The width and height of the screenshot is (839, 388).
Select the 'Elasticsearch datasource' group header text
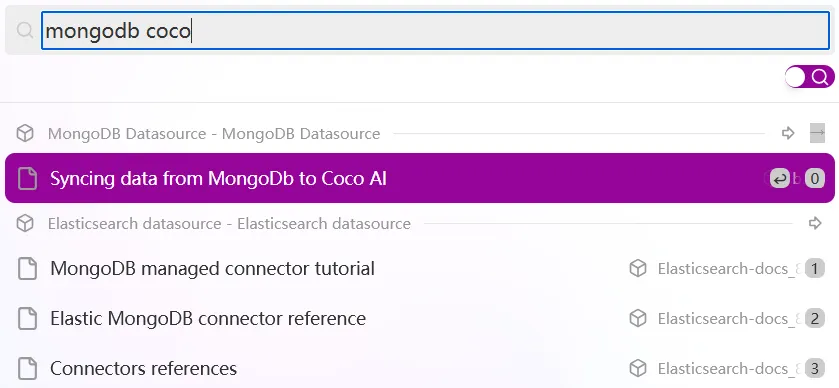230,223
